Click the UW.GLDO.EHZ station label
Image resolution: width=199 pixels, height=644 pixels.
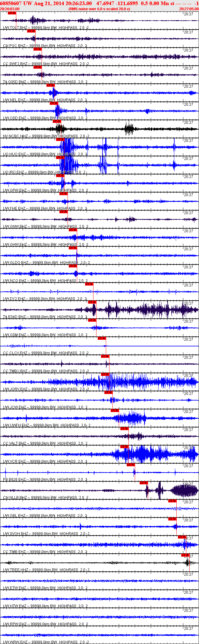(x=16, y=263)
